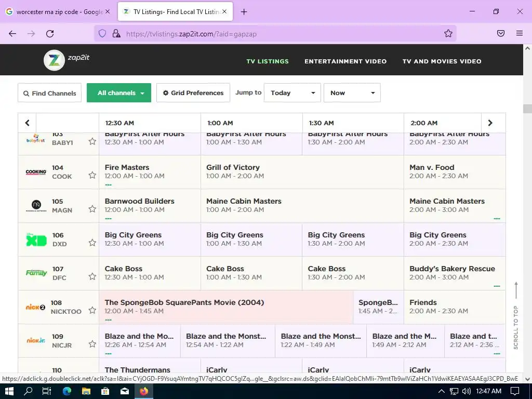Open Find Channels search
Screen dimensions: 532x399
(49, 93)
